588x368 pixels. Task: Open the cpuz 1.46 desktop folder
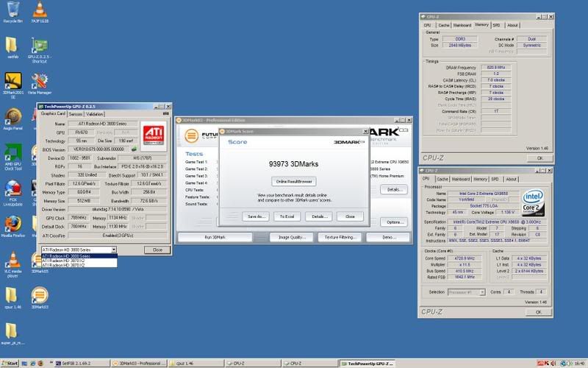pos(12,297)
